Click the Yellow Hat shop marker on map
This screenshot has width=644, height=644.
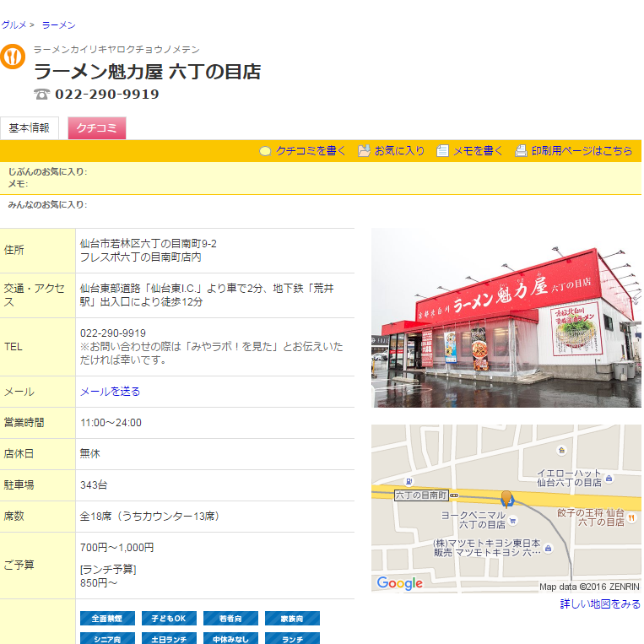click(609, 479)
